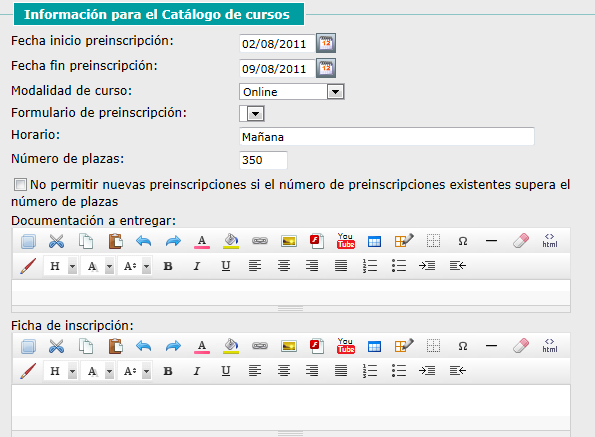This screenshot has width=595, height=437.
Task: Insert bulleted list in Documentación a entregar editor
Action: [x=399, y=266]
